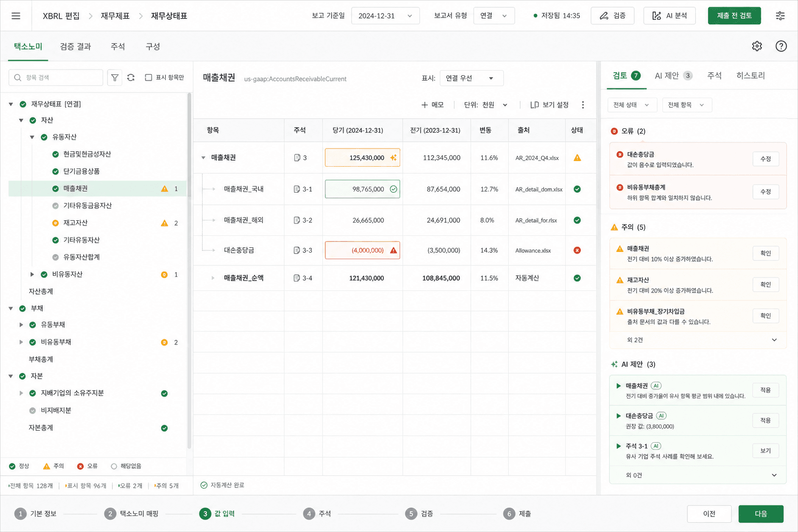The height and width of the screenshot is (532, 798).
Task: Expand the 비유동자산 tree node
Action: pyautogui.click(x=32, y=274)
